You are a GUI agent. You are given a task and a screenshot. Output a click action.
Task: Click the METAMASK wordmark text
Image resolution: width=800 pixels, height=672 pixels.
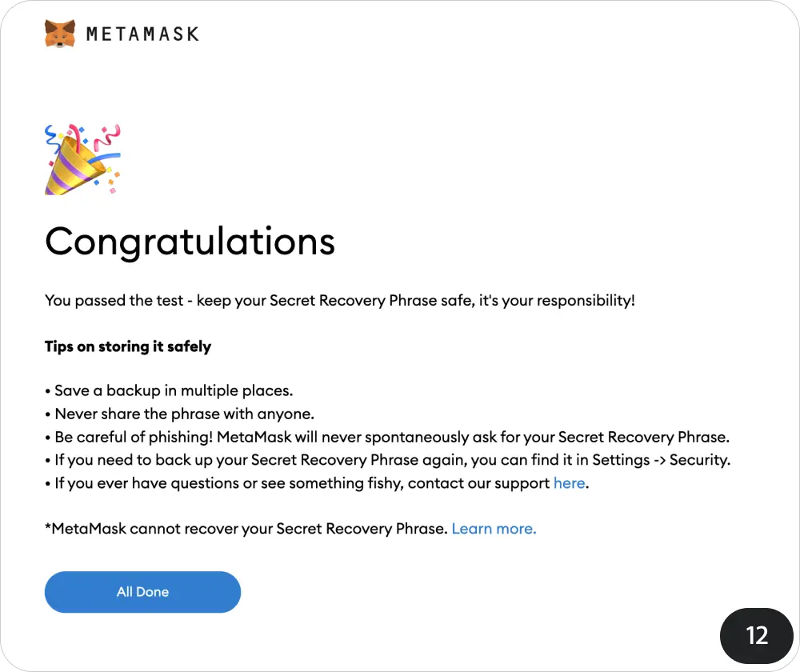142,34
